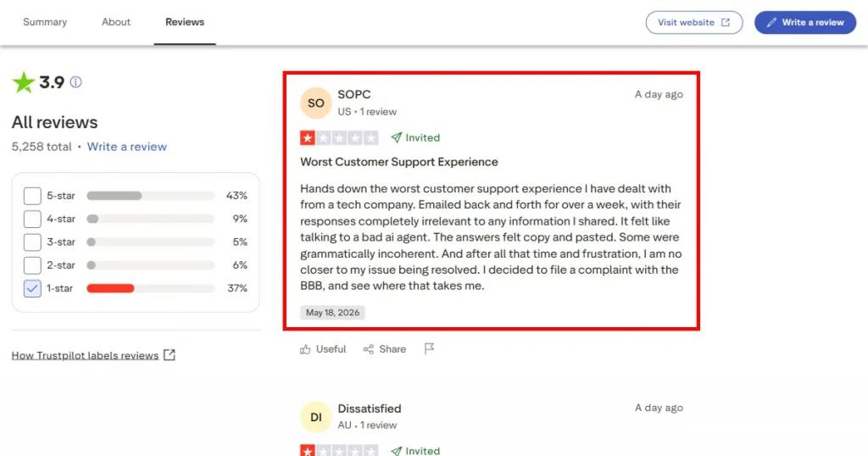Mark SOPC review as Useful

323,349
